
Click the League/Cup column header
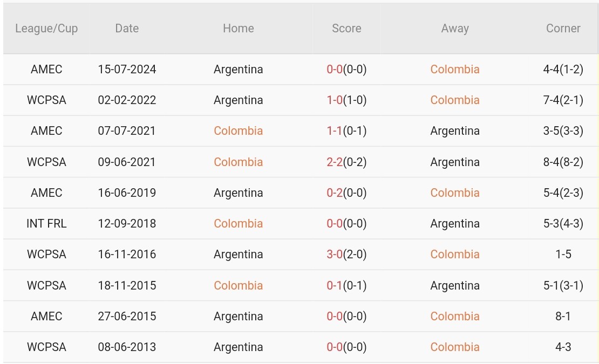[x=46, y=29]
